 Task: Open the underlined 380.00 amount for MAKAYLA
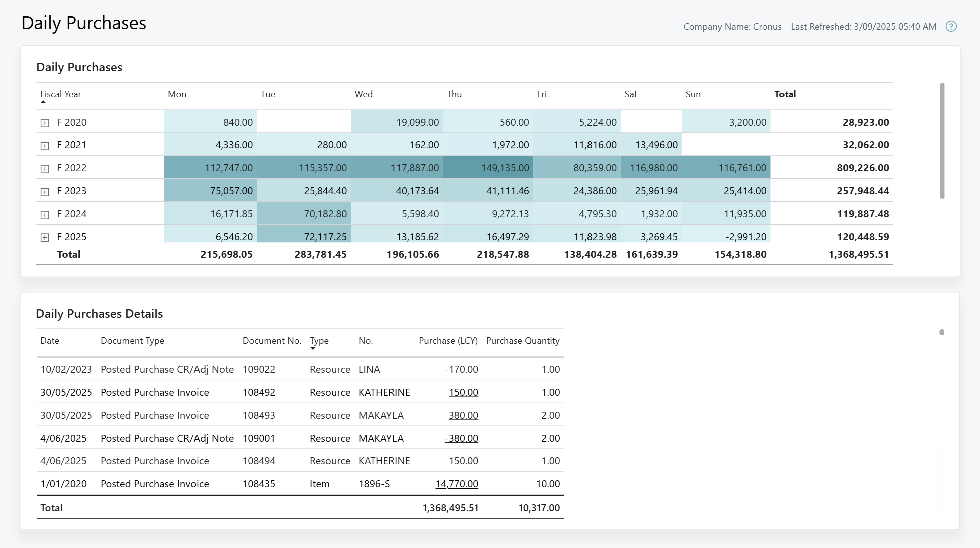pos(463,415)
